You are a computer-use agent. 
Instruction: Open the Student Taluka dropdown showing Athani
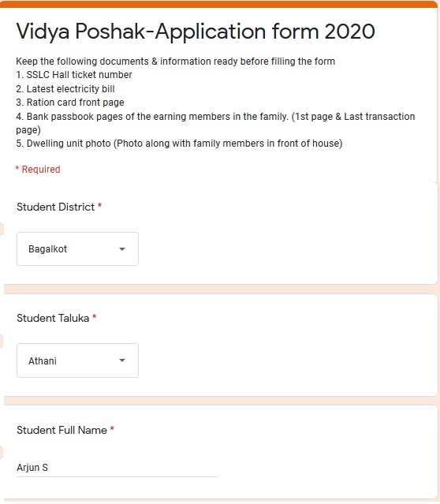point(77,360)
